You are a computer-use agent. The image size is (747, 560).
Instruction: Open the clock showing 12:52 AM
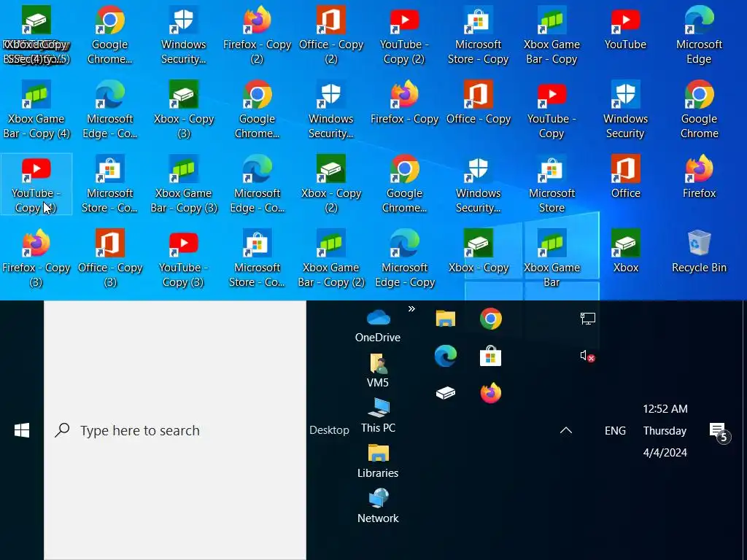pos(665,430)
